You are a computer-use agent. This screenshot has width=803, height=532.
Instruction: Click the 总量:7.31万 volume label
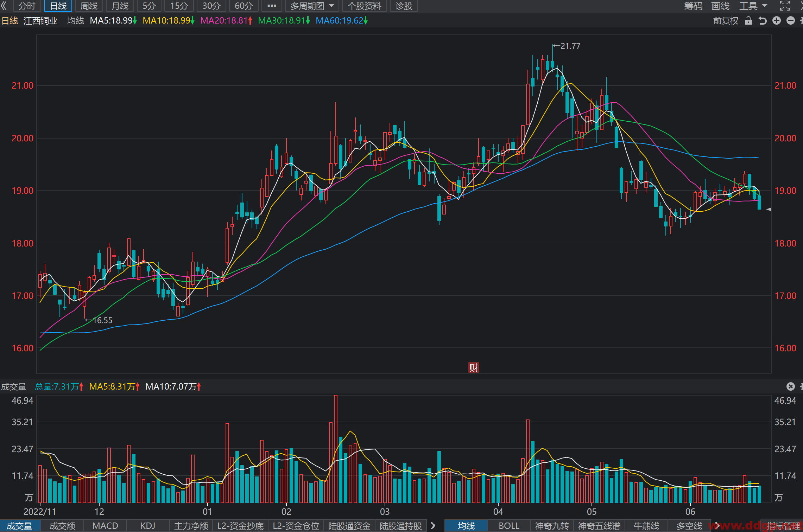(x=59, y=386)
